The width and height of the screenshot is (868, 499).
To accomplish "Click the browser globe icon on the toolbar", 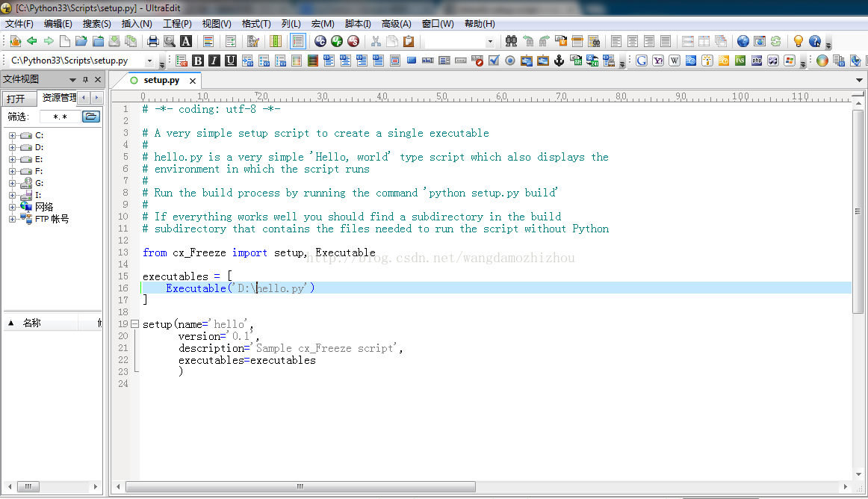I will tap(743, 43).
